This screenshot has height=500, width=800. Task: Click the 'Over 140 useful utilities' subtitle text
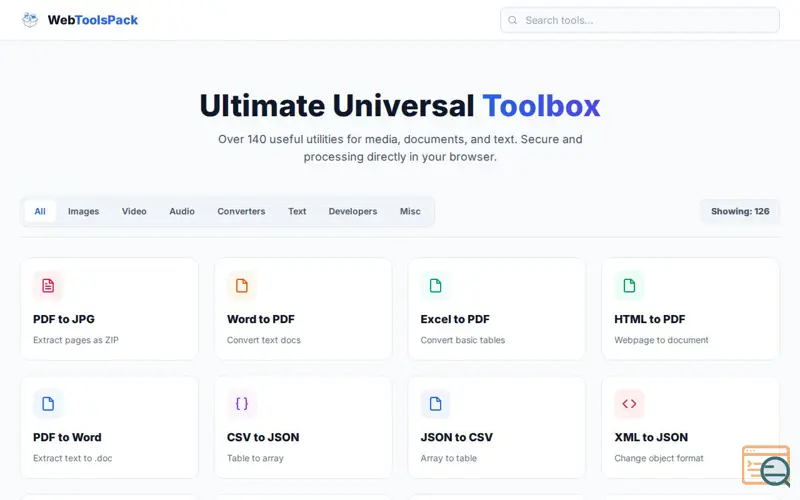(x=400, y=148)
